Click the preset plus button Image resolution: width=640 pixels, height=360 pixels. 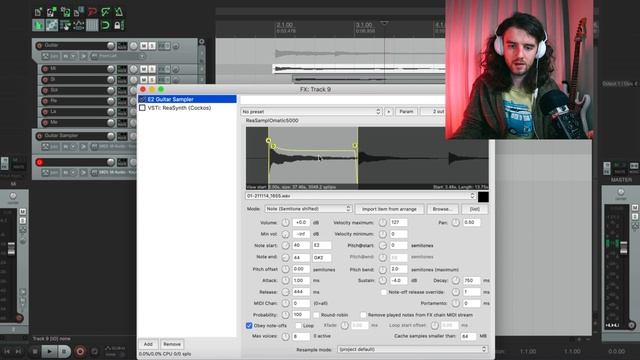(389, 111)
